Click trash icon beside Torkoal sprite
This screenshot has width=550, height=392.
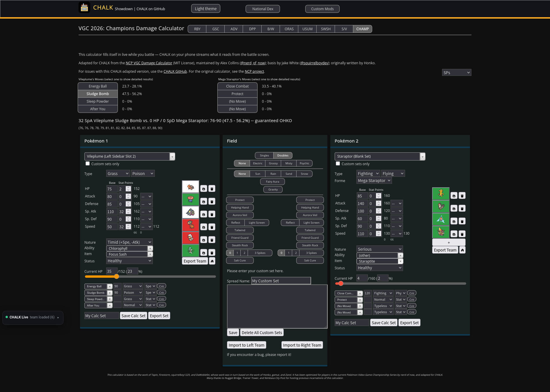(212, 189)
